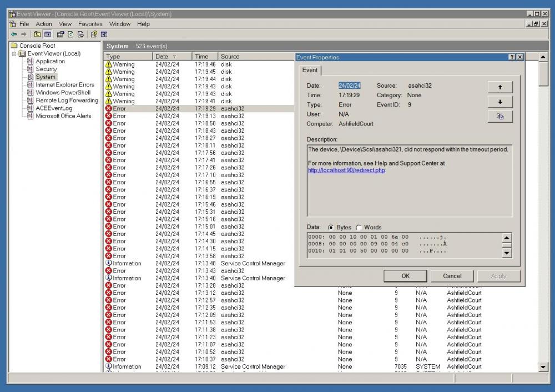
Task: Click the Back arrow in the toolbar
Action: pyautogui.click(x=14, y=34)
